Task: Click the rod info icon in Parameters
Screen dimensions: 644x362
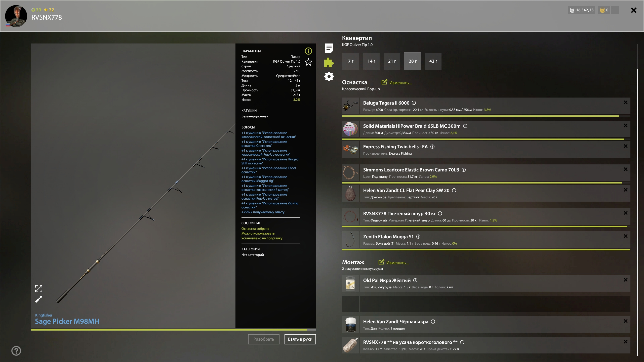Action: click(308, 51)
